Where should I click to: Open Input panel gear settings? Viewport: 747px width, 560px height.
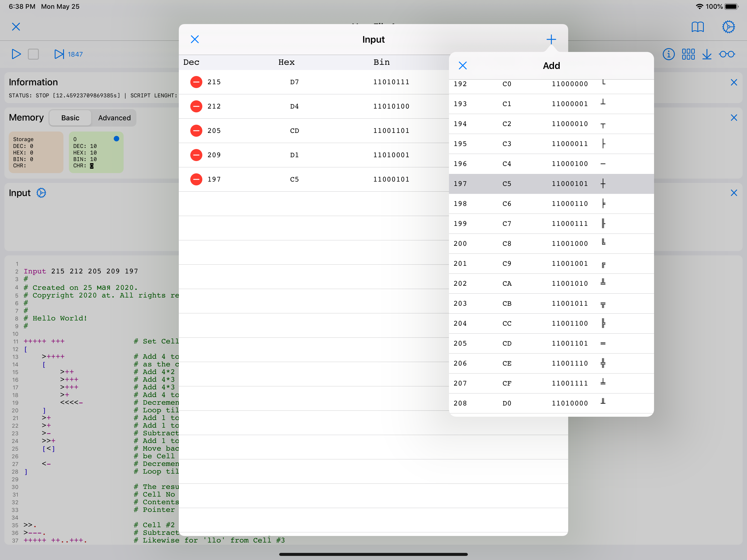41,193
